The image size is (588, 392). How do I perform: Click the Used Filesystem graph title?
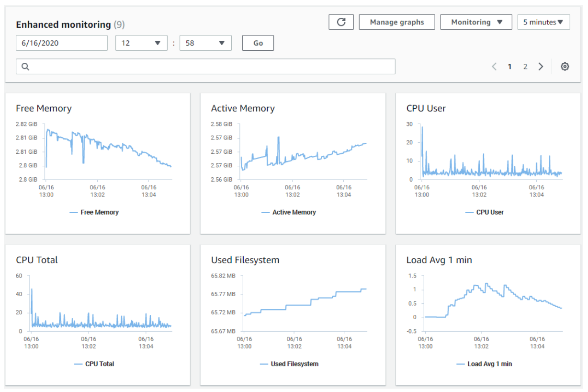click(245, 260)
